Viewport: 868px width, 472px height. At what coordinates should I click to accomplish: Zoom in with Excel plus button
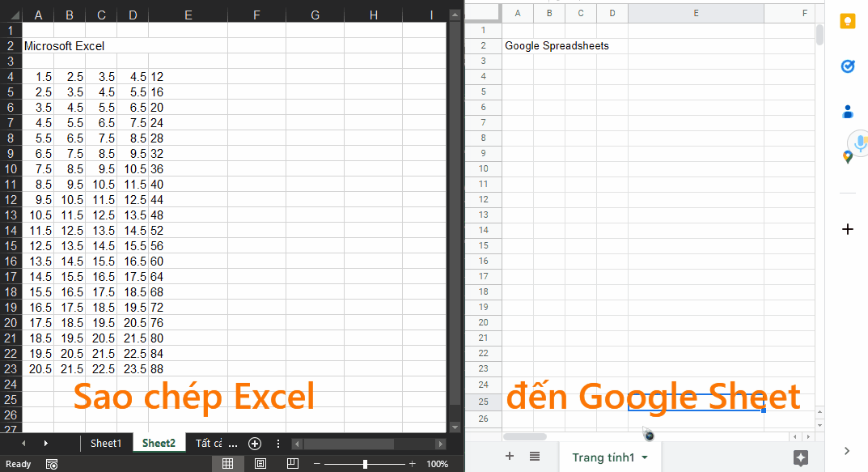[x=412, y=464]
